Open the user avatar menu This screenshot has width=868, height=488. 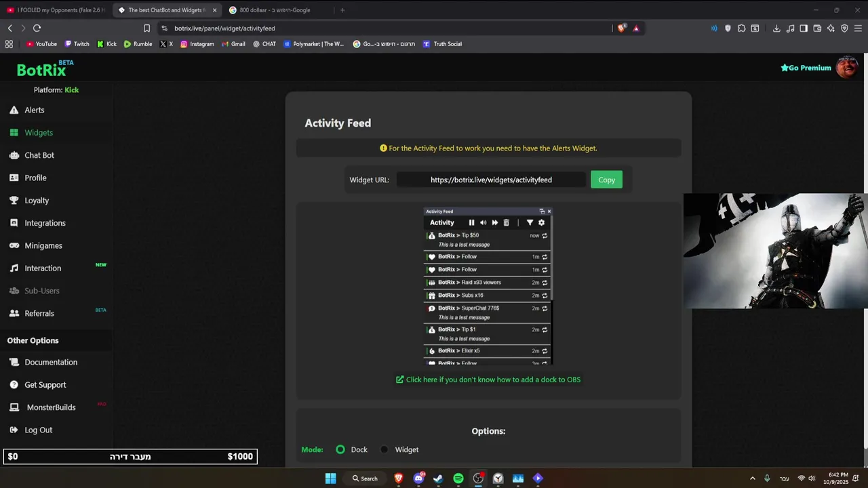click(x=846, y=68)
